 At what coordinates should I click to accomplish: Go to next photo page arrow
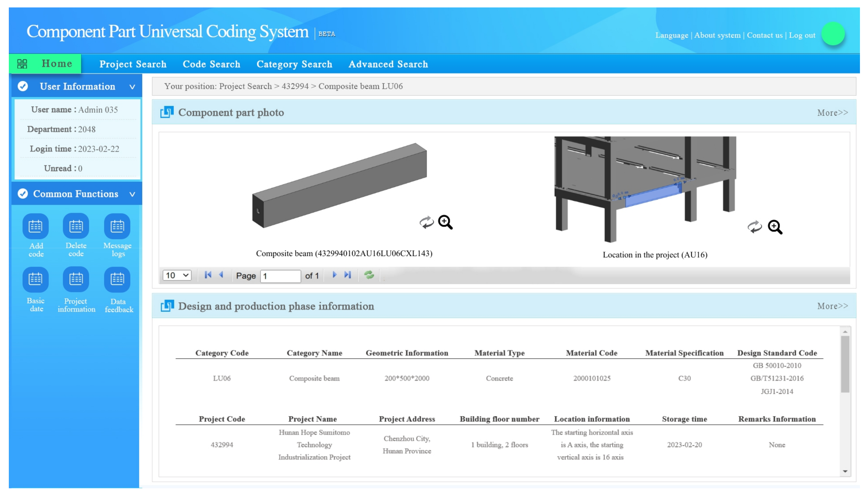coord(335,275)
